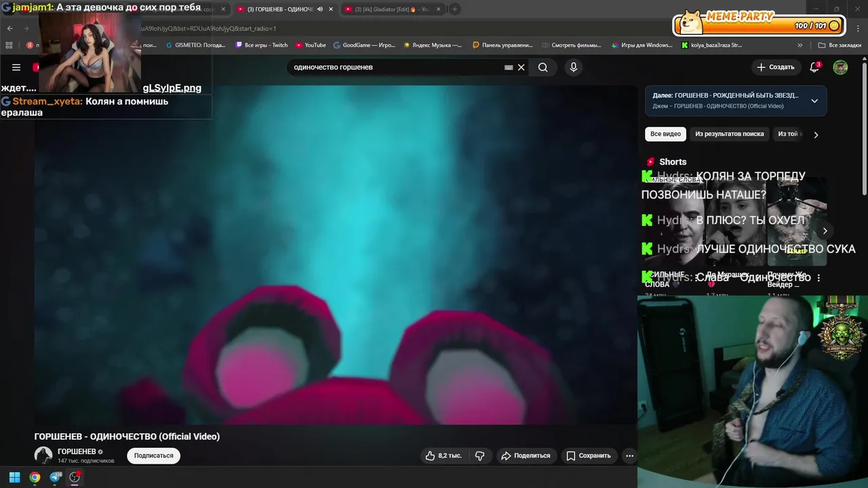
Task: Start voice search with the microphone icon
Action: coord(574,67)
